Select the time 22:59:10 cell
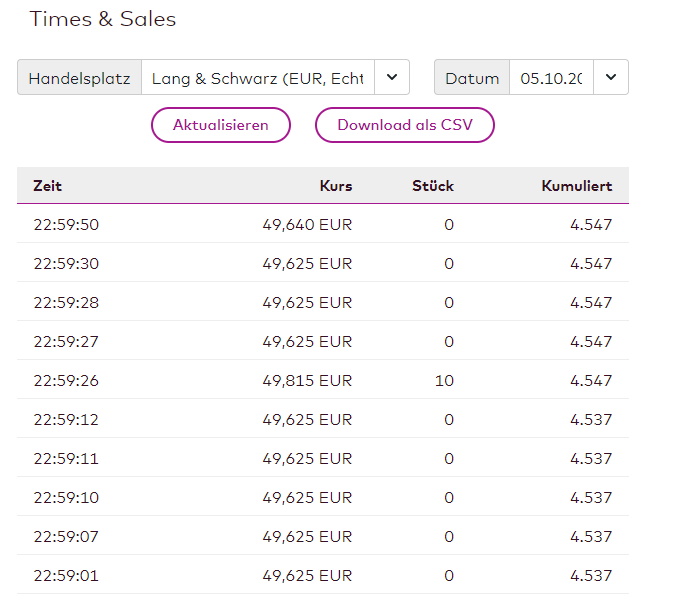 66,498
